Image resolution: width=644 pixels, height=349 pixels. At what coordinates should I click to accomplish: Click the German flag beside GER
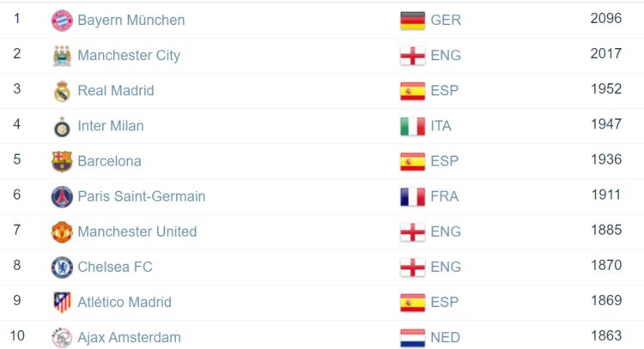[x=412, y=21]
